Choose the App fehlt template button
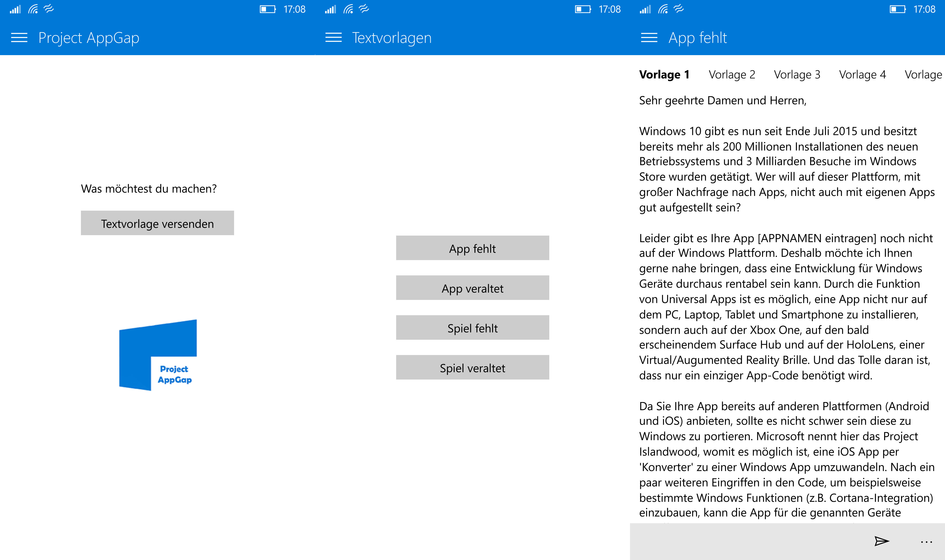The width and height of the screenshot is (945, 560). click(472, 248)
